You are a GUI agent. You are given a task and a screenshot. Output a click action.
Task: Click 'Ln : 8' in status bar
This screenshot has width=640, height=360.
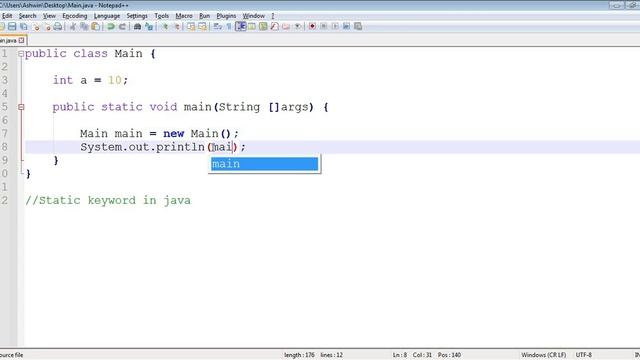point(400,355)
